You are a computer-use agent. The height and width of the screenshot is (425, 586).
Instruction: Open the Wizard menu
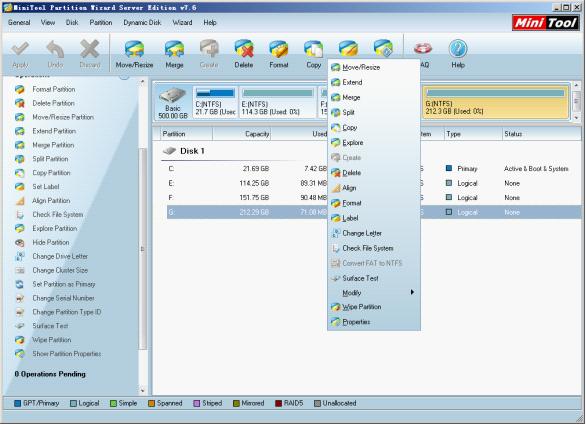[x=182, y=22]
